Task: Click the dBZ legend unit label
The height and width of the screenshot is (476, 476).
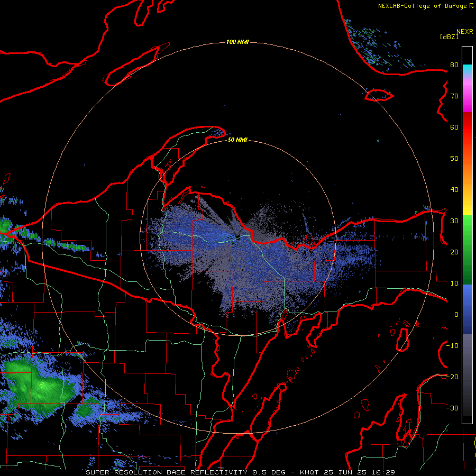Action: point(449,36)
